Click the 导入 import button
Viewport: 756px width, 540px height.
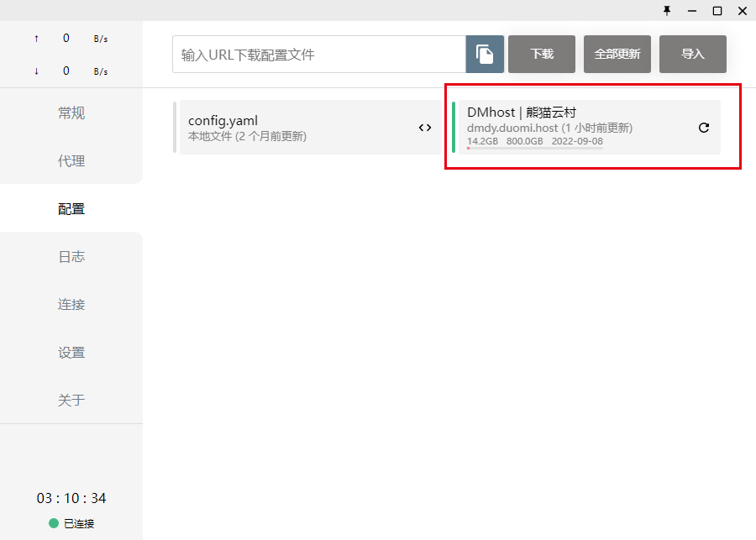(693, 54)
